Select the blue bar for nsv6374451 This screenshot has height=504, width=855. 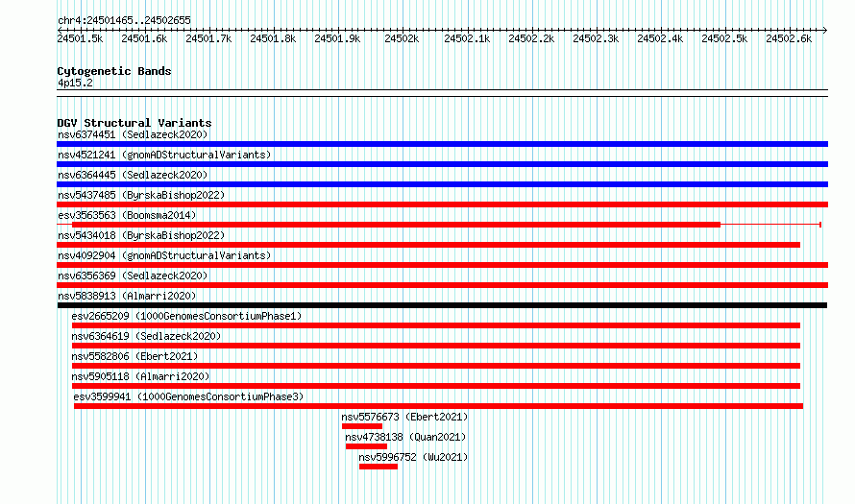click(x=442, y=144)
